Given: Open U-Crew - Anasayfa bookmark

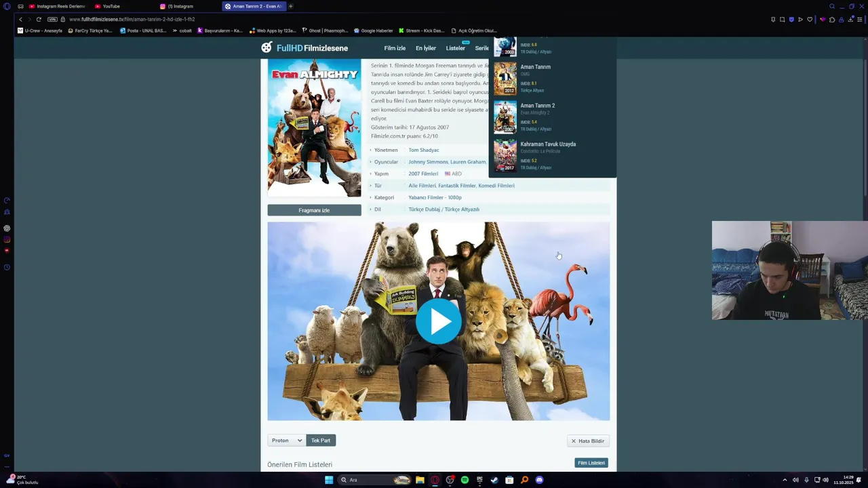Looking at the screenshot, I should tap(39, 30).
